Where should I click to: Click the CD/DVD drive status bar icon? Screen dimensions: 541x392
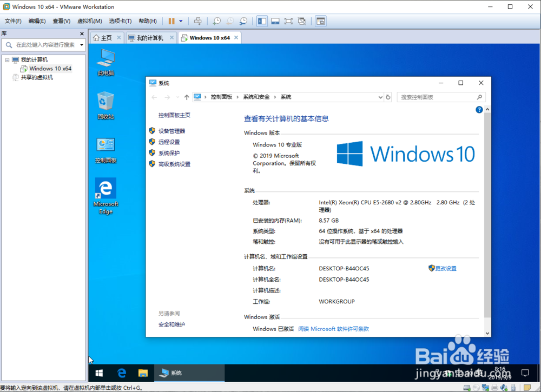pos(476,388)
